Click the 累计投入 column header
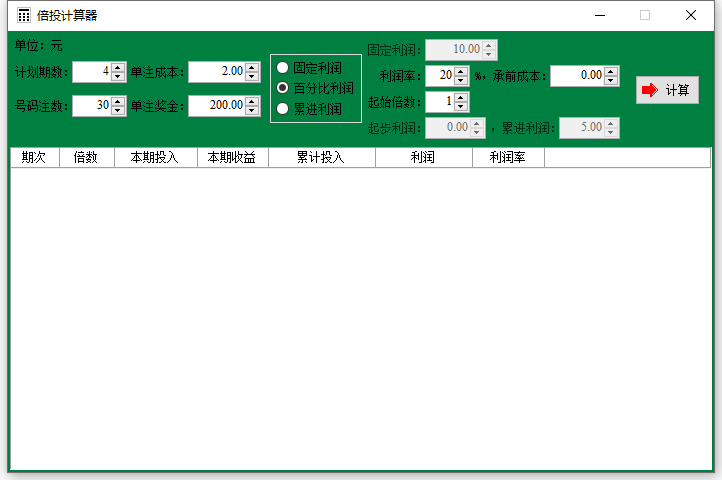 [x=322, y=158]
